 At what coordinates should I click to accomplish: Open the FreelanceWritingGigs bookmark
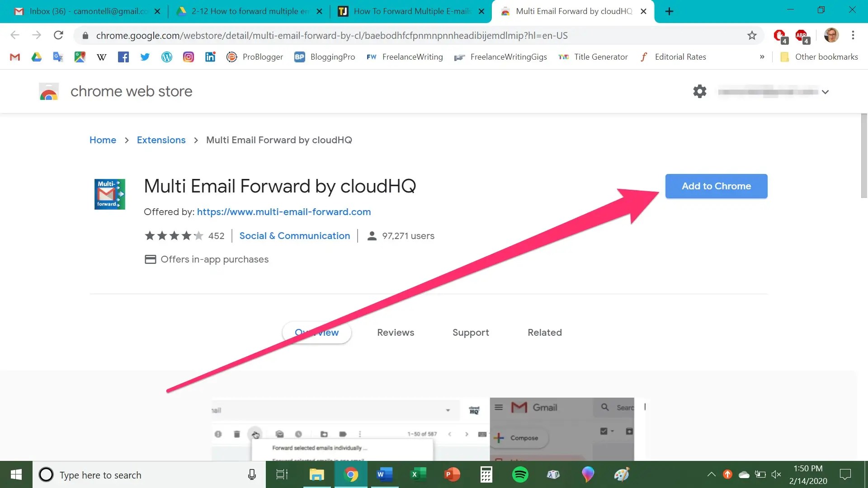500,57
